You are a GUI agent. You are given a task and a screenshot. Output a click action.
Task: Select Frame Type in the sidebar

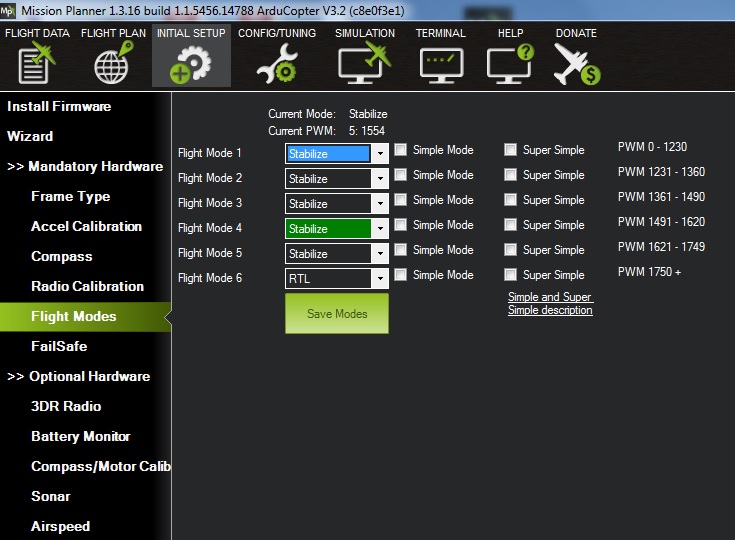pos(71,196)
